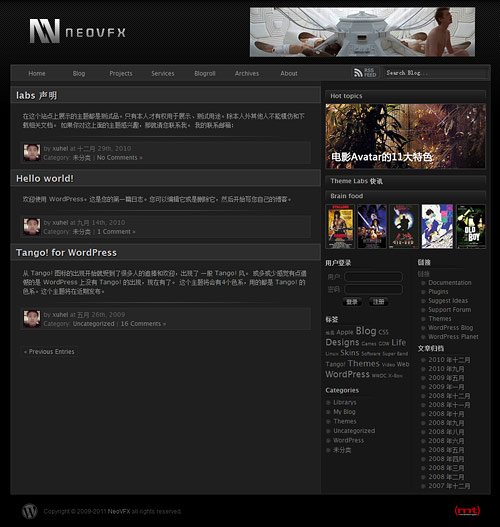Viewport: 500px width, 527px height.
Task: Open 2007 年十二月 archive
Action: [x=449, y=486]
